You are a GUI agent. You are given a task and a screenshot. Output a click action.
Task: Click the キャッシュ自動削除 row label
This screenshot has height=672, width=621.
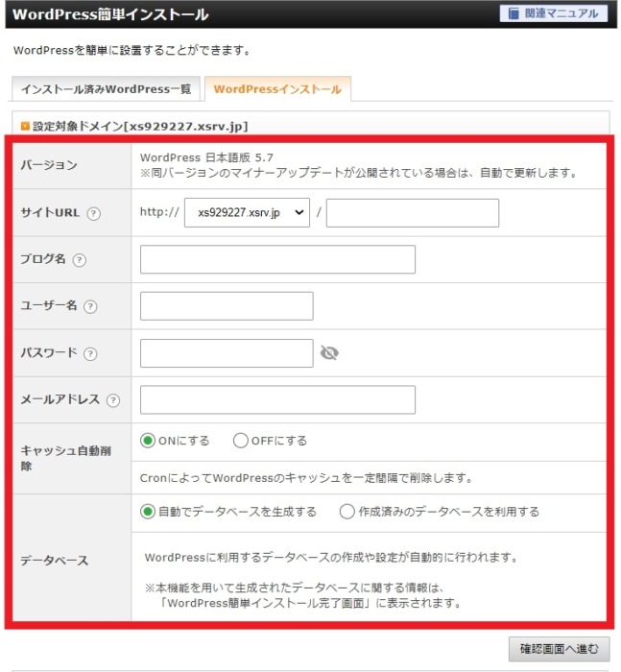tap(66, 458)
